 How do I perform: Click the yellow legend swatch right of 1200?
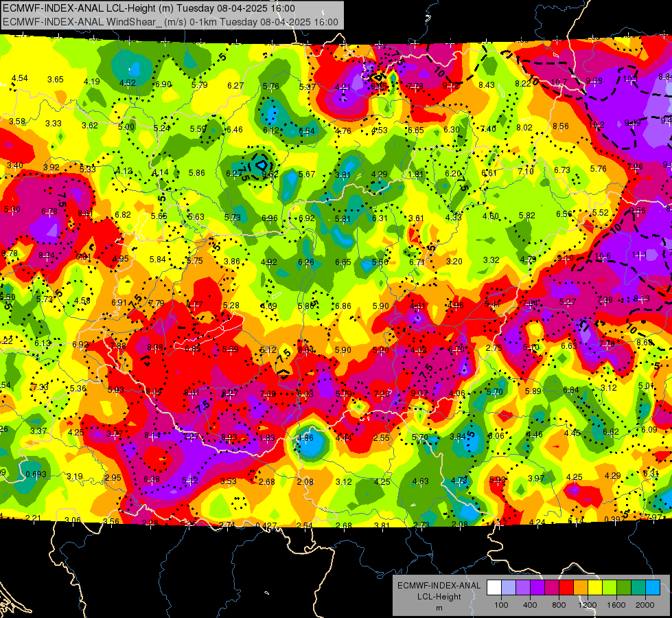click(x=595, y=588)
